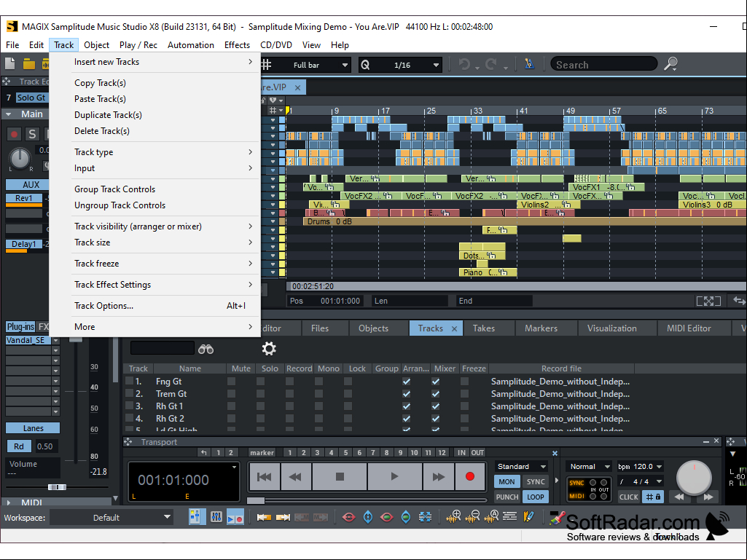The height and width of the screenshot is (560, 747).
Task: Toggle Mute checkbox for Fng Gt track
Action: point(231,382)
